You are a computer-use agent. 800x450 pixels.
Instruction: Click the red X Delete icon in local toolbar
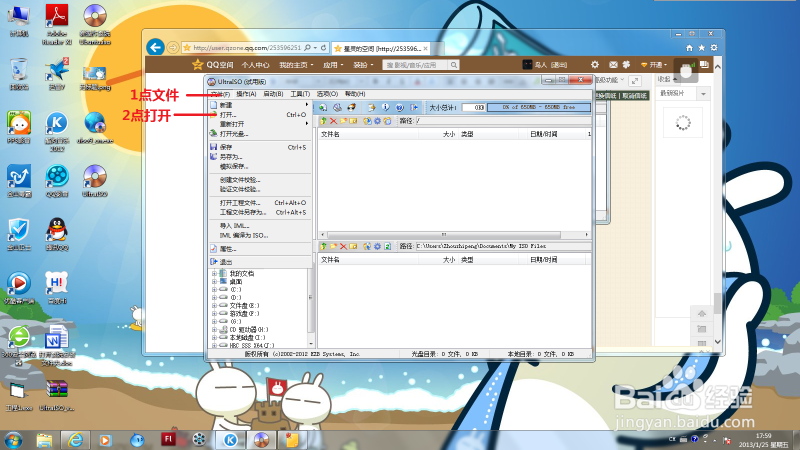pyautogui.click(x=343, y=246)
